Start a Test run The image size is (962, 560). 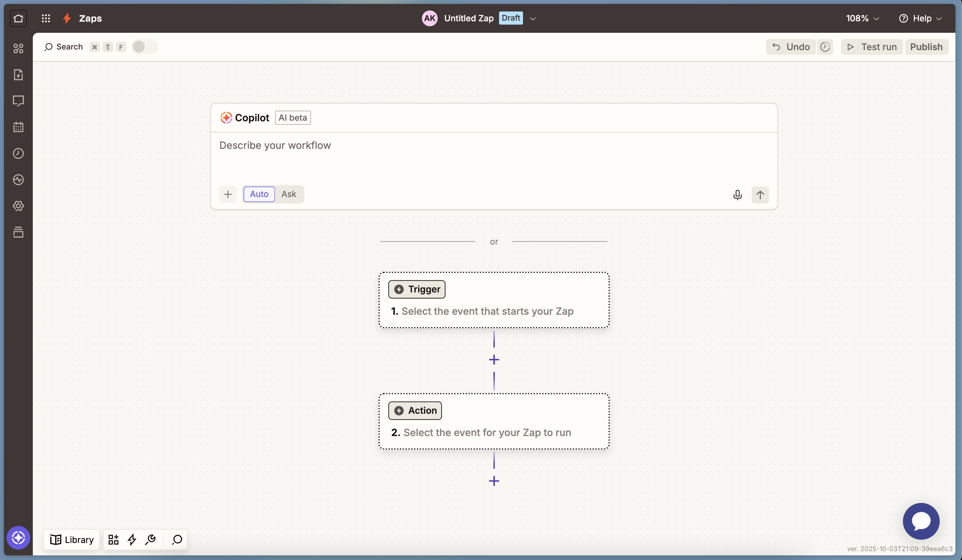pos(871,47)
